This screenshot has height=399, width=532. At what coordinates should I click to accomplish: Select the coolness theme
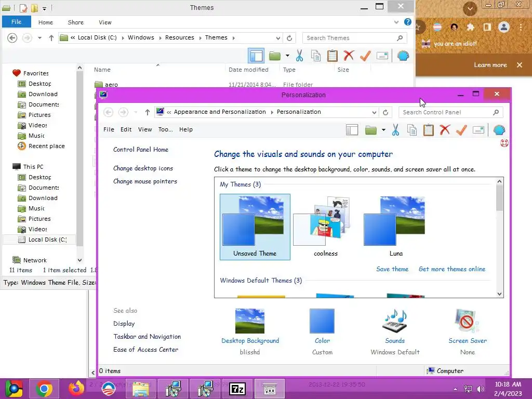tap(325, 227)
